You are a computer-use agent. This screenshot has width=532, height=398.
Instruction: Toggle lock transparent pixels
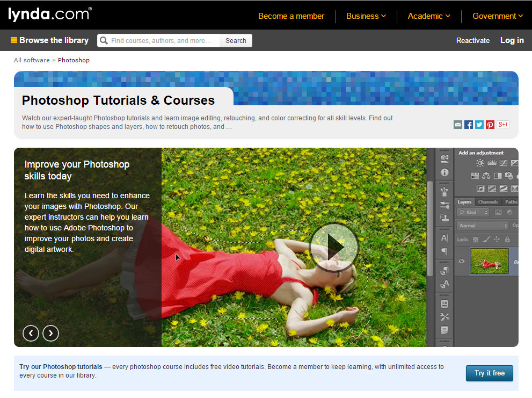tap(476, 240)
